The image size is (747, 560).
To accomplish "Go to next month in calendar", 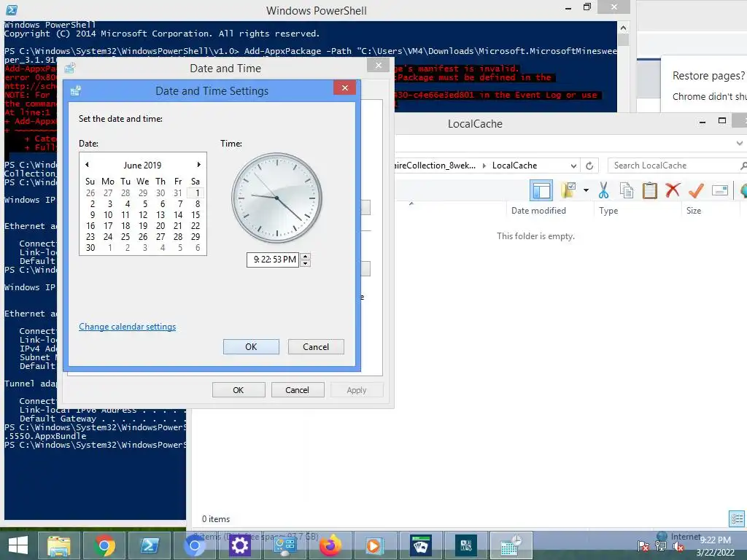I will [x=198, y=165].
